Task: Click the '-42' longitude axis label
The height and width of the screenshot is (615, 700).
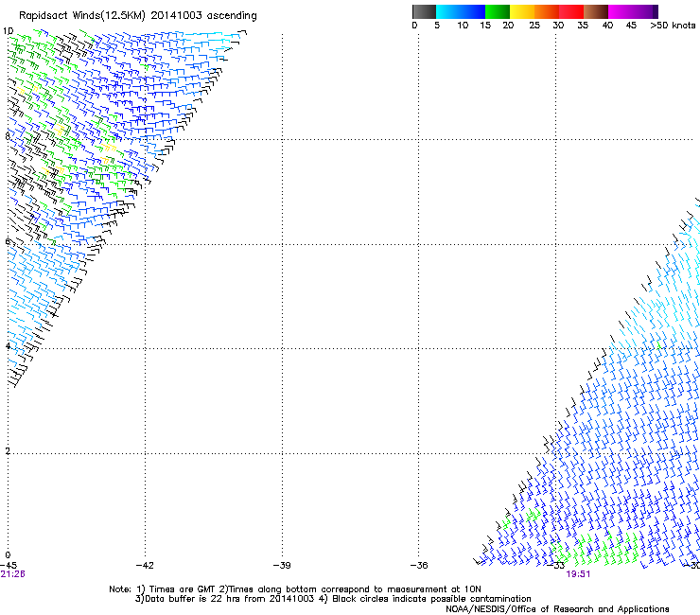Action: [145, 566]
